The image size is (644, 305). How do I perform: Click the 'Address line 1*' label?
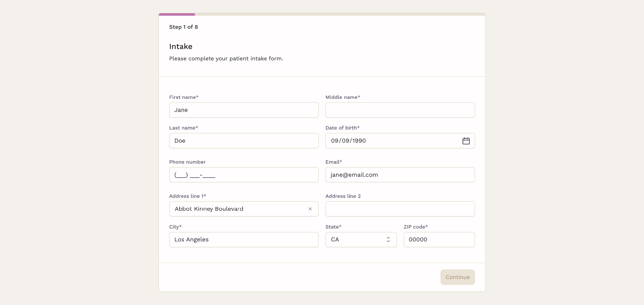[187, 196]
